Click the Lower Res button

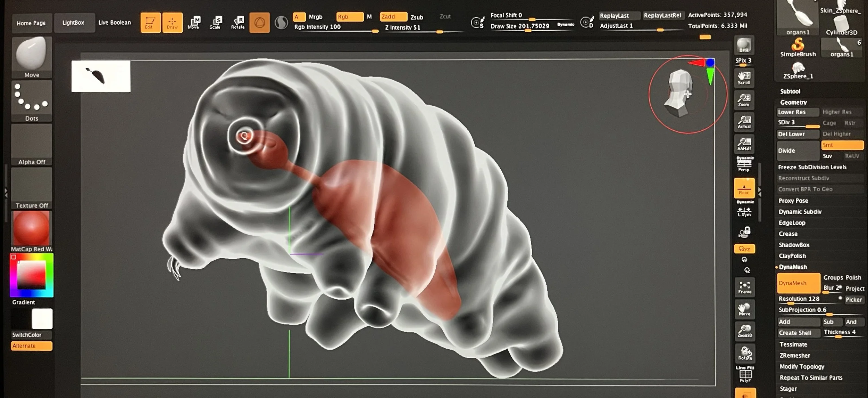pos(798,112)
